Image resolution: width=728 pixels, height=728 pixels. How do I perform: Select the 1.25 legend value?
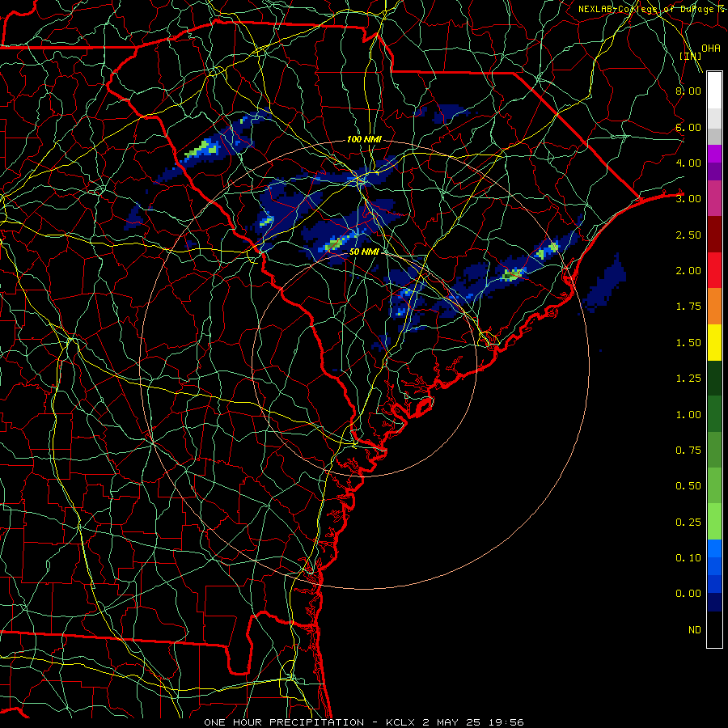688,379
